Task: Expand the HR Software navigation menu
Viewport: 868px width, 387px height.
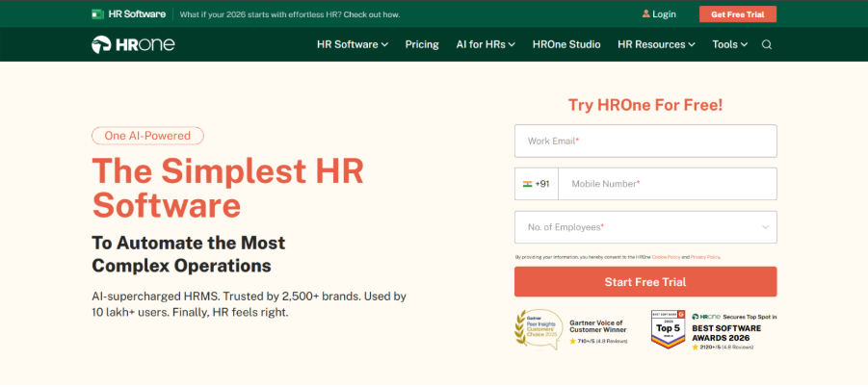Action: pyautogui.click(x=352, y=45)
